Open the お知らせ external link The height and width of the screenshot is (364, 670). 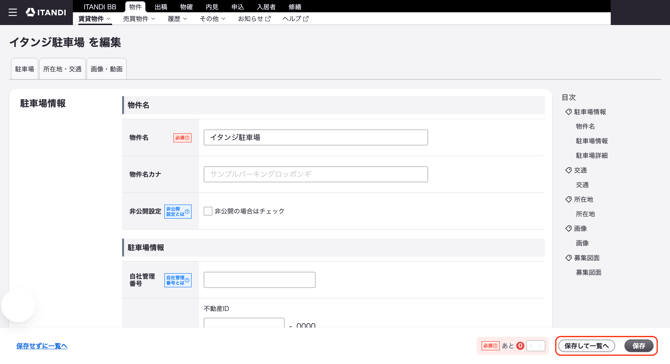(x=254, y=19)
